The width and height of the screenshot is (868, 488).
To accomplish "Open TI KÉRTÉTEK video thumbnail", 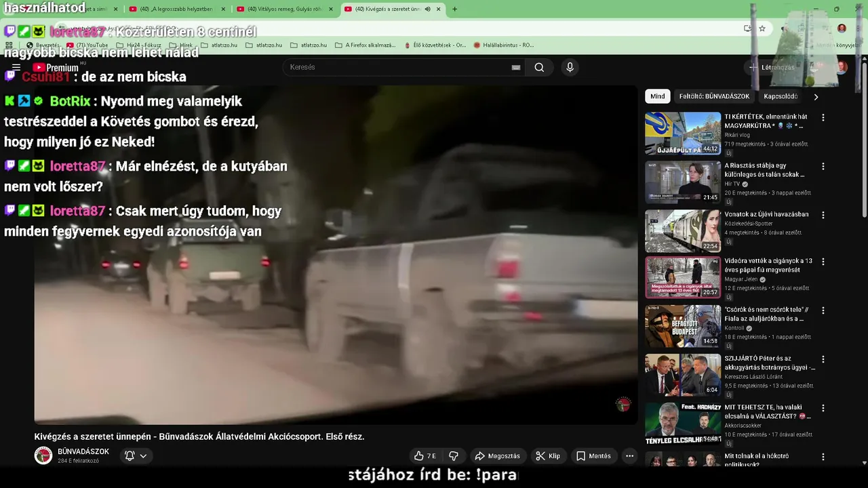I will 683,134.
